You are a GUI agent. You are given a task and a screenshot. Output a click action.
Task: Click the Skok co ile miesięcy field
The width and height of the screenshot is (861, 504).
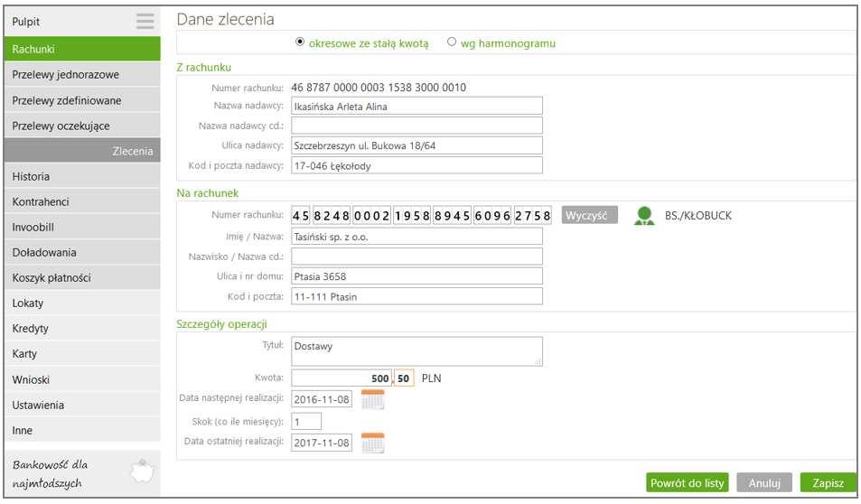tap(306, 422)
